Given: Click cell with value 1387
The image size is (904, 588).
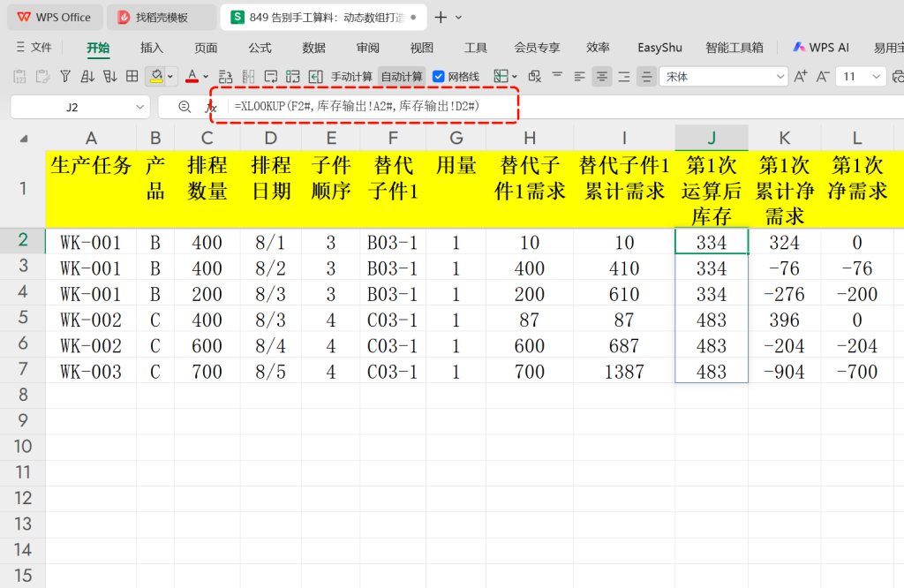Looking at the screenshot, I should tap(624, 371).
